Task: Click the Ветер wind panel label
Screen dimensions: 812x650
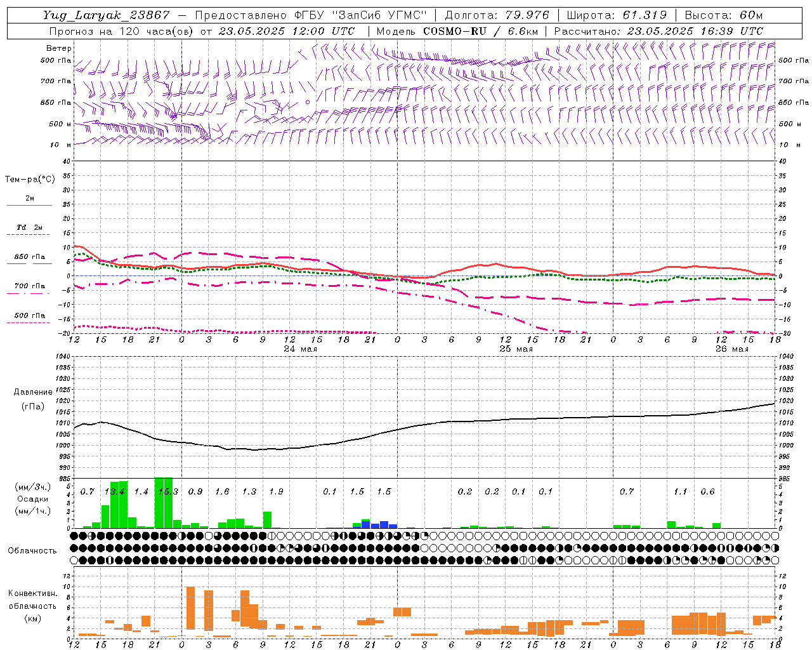Action: click(59, 48)
